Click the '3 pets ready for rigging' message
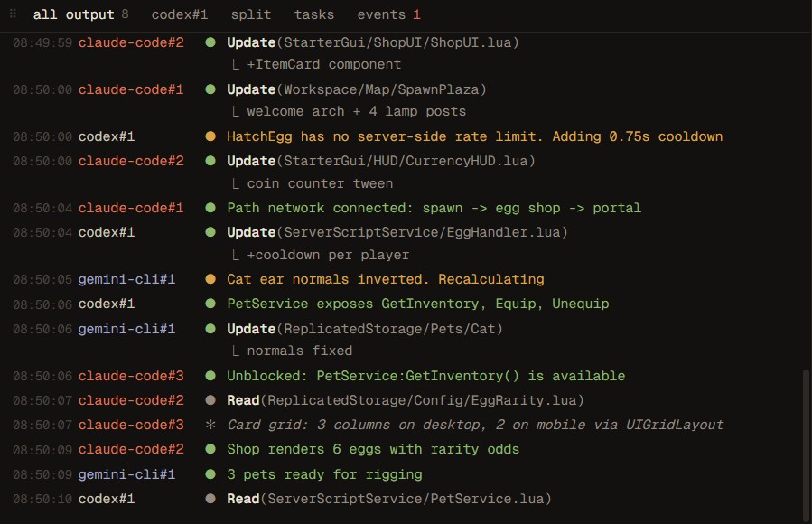The width and height of the screenshot is (812, 524). point(324,473)
